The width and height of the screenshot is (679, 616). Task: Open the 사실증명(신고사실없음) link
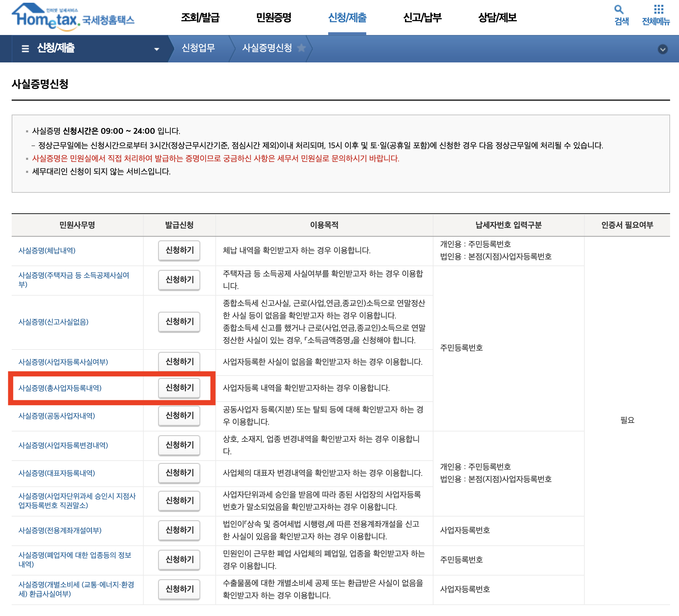pyautogui.click(x=53, y=322)
